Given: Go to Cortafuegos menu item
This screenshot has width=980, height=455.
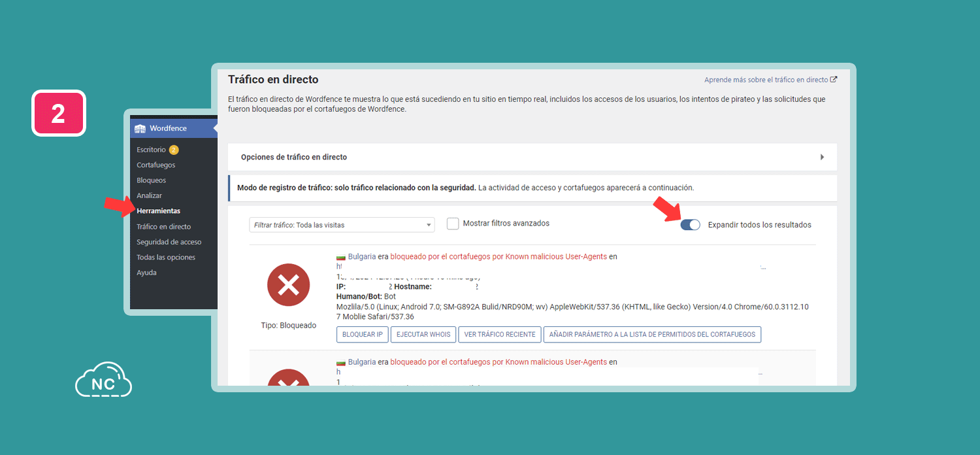Looking at the screenshot, I should click(x=155, y=165).
